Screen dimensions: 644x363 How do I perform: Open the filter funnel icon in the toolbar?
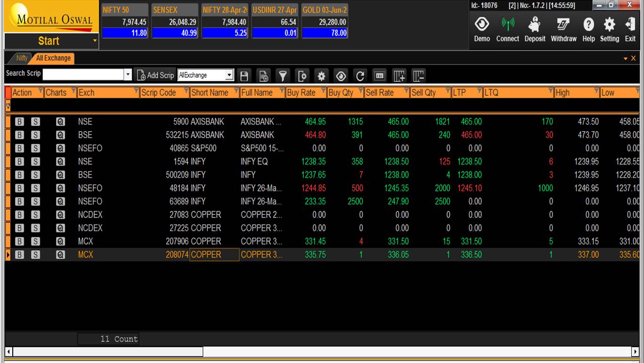pyautogui.click(x=283, y=75)
